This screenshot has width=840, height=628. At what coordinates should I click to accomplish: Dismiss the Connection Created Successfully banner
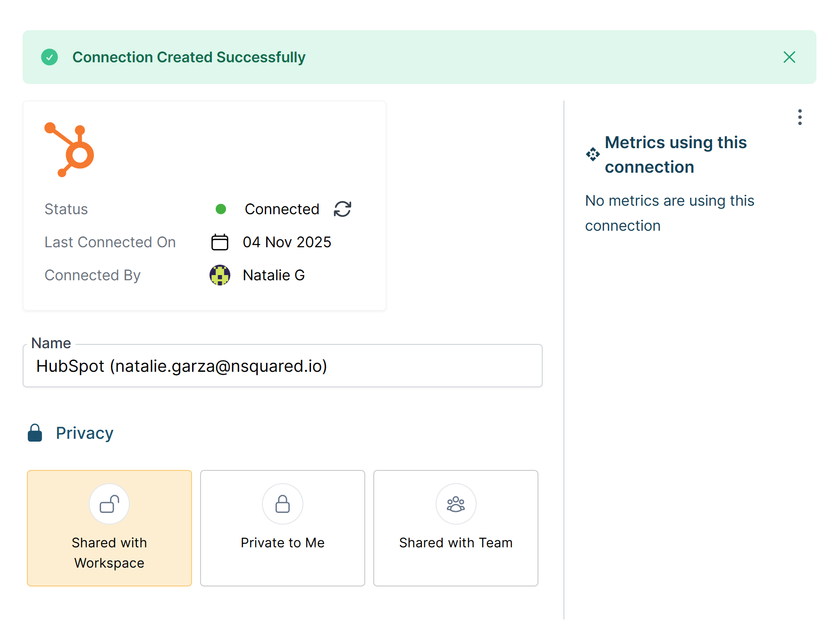[x=789, y=57]
